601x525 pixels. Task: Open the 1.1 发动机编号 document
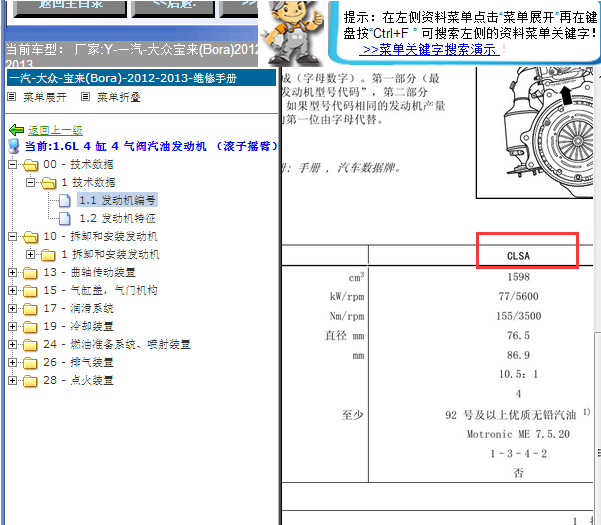coord(117,200)
